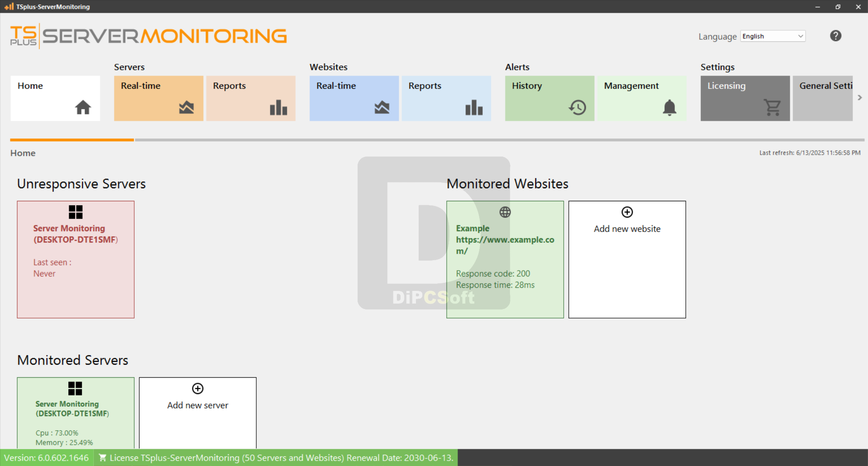This screenshot has width=868, height=466.
Task: Click Memory : 25.49% value
Action: click(x=64, y=442)
